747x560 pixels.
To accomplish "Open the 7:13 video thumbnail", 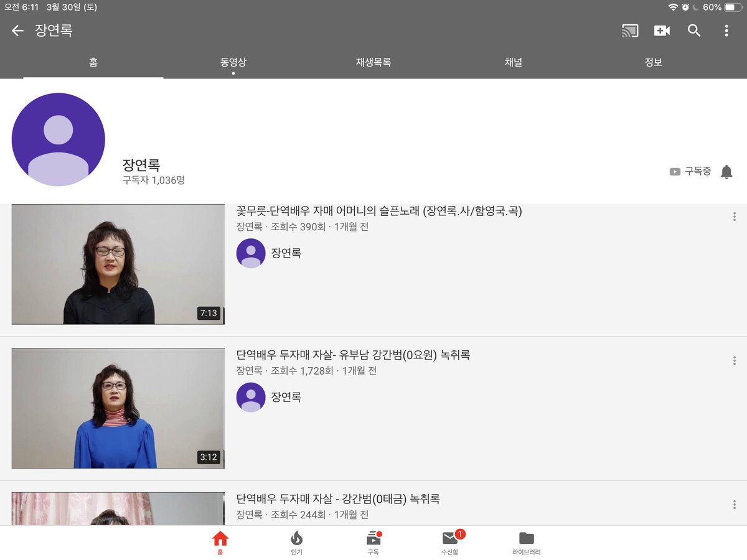I will (x=118, y=264).
